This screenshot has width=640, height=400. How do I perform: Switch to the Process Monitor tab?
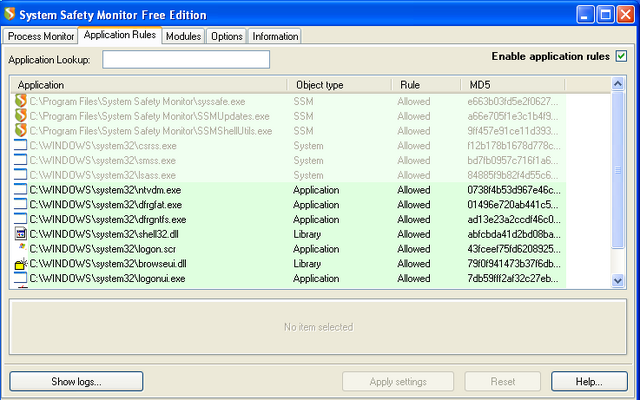(x=40, y=36)
